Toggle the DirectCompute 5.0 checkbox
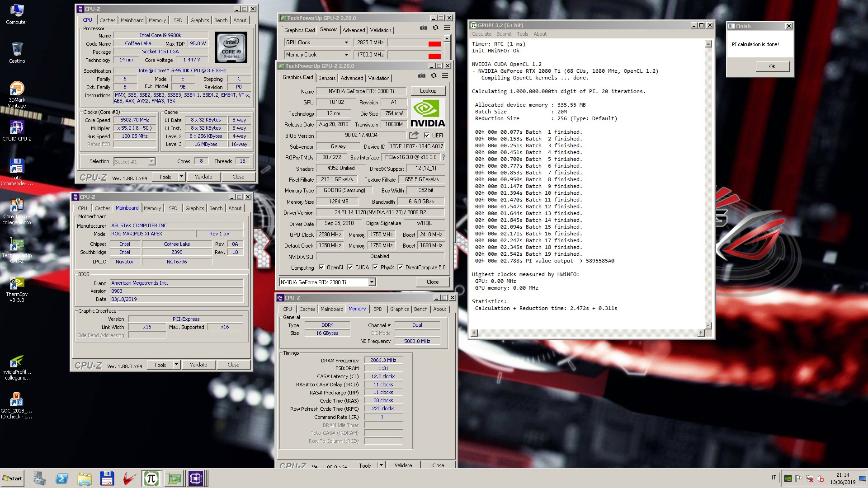Screen dimensions: 868x488 point(400,267)
